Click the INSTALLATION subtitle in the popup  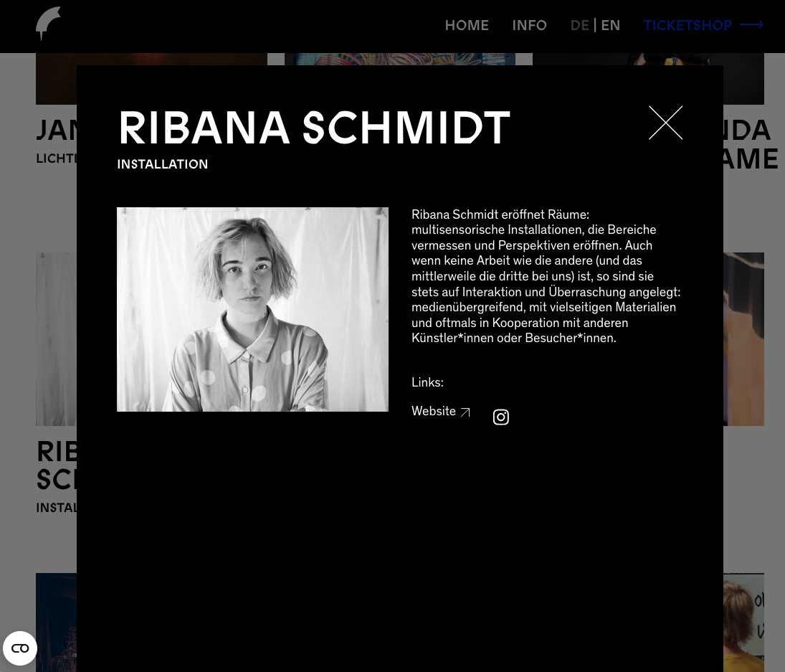pos(163,164)
